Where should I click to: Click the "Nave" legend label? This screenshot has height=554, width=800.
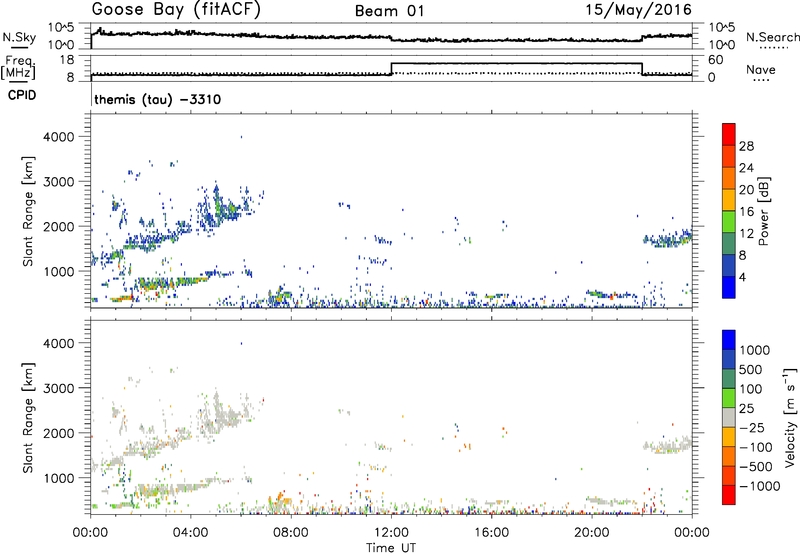coord(761,70)
